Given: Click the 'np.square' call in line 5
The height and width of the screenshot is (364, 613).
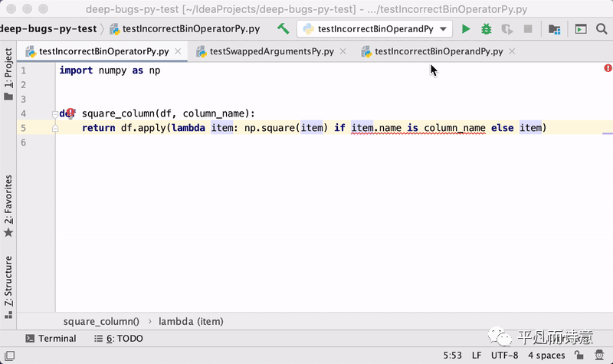Looking at the screenshot, I should click(x=271, y=128).
